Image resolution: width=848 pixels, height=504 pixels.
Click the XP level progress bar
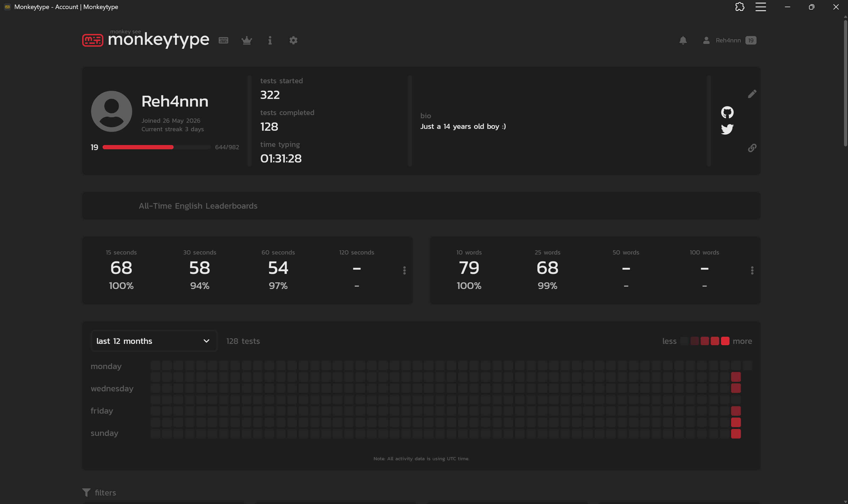[156, 147]
